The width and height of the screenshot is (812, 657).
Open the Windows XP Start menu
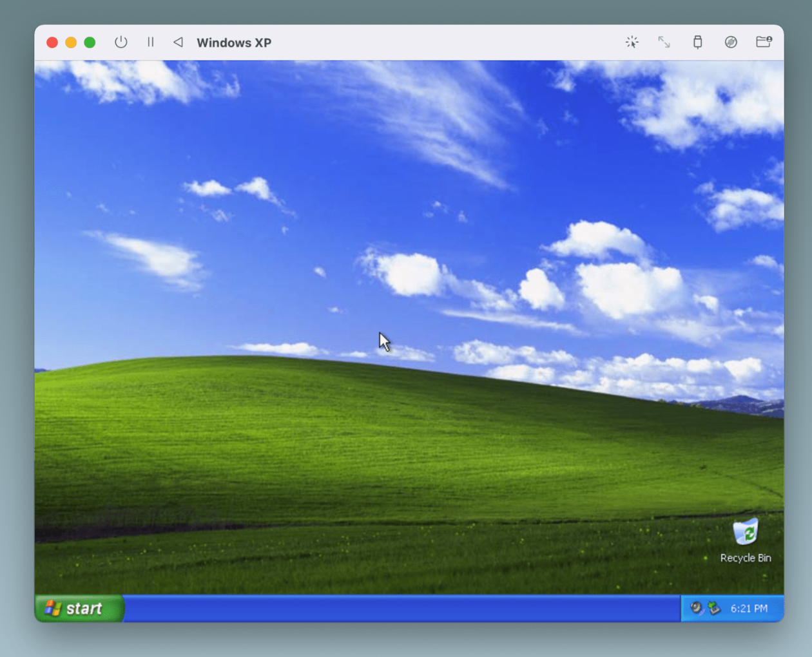79,608
